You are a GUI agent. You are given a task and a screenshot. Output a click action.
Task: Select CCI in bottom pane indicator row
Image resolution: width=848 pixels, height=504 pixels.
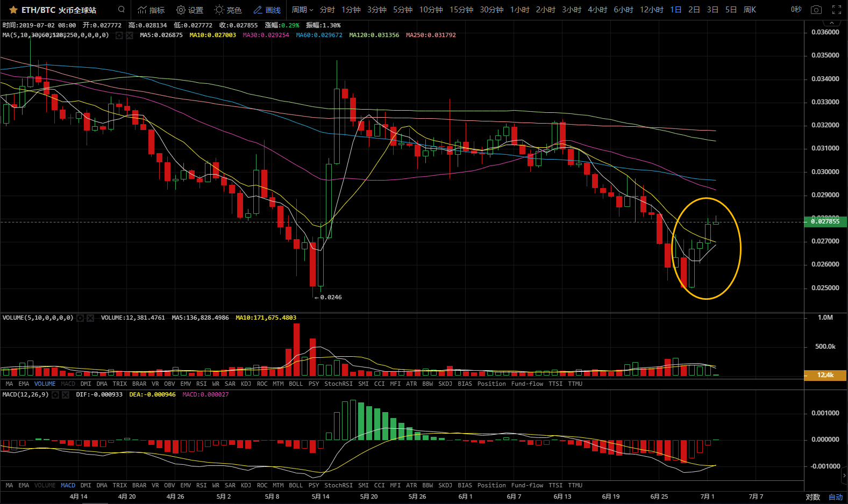point(379,485)
